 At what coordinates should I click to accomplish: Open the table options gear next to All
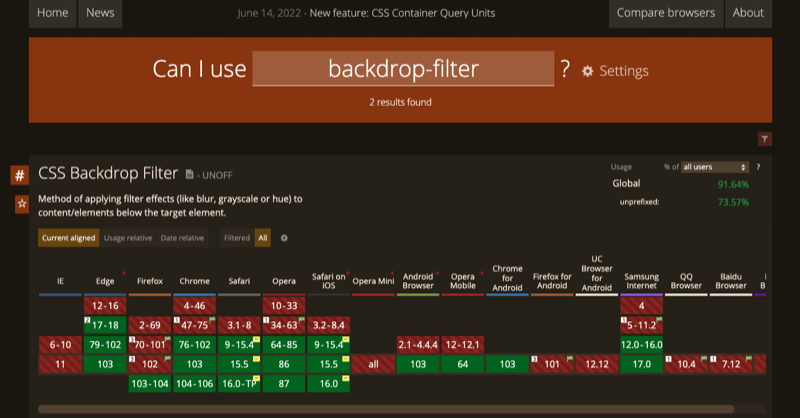click(284, 238)
